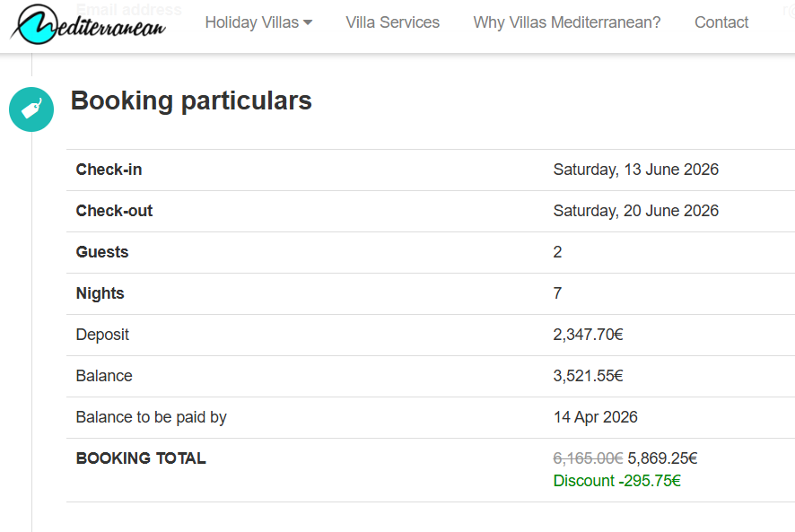Select the Check-in row label
This screenshot has width=795, height=532.
109,170
